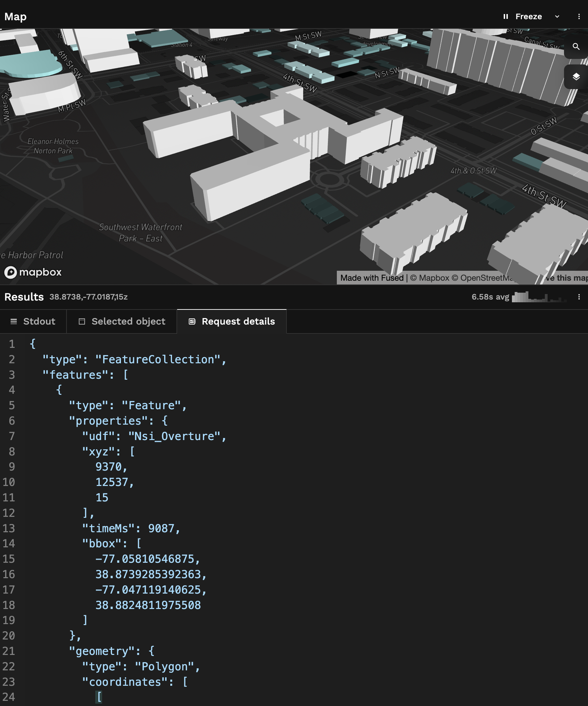Toggle the Freeze map button

523,16
